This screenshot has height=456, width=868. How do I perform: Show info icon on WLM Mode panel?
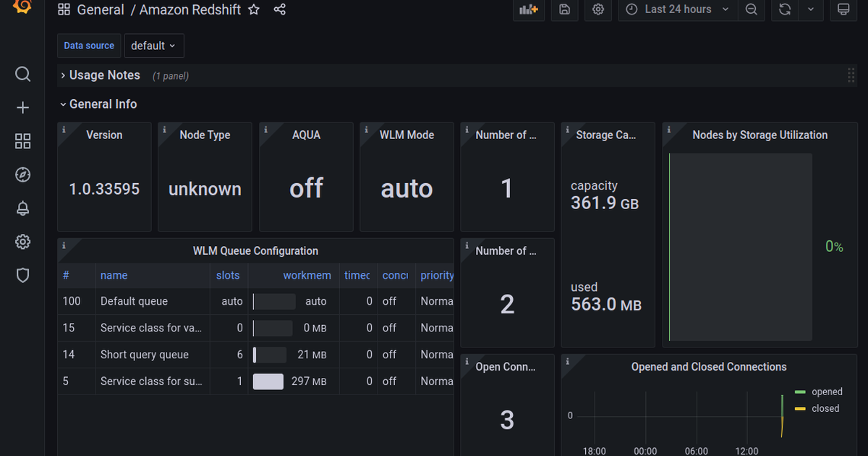(x=367, y=130)
